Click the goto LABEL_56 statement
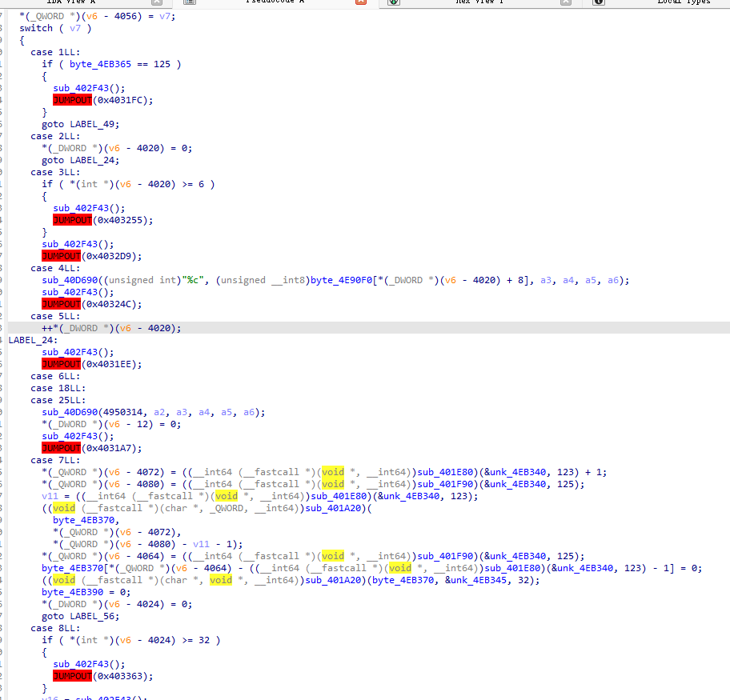The height and width of the screenshot is (700, 730). coord(81,616)
